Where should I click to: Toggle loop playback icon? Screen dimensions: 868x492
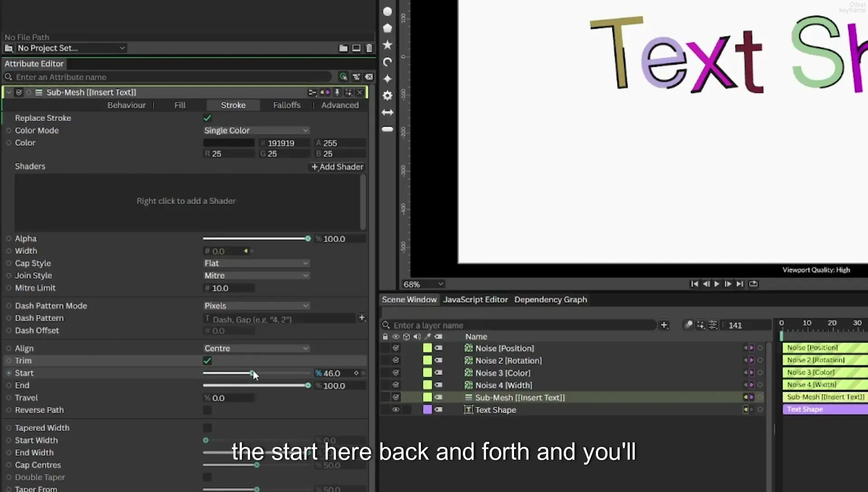(753, 284)
